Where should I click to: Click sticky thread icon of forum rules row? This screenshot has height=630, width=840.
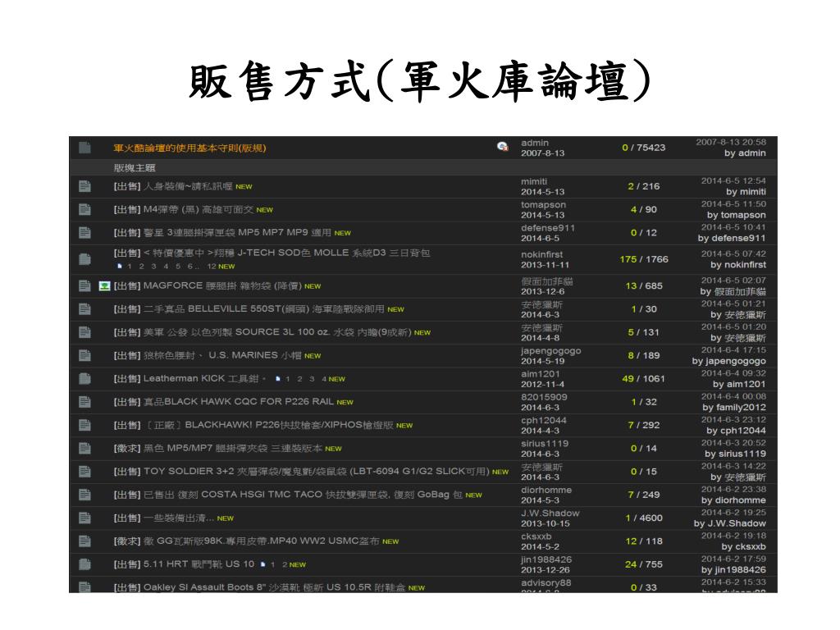tap(84, 148)
